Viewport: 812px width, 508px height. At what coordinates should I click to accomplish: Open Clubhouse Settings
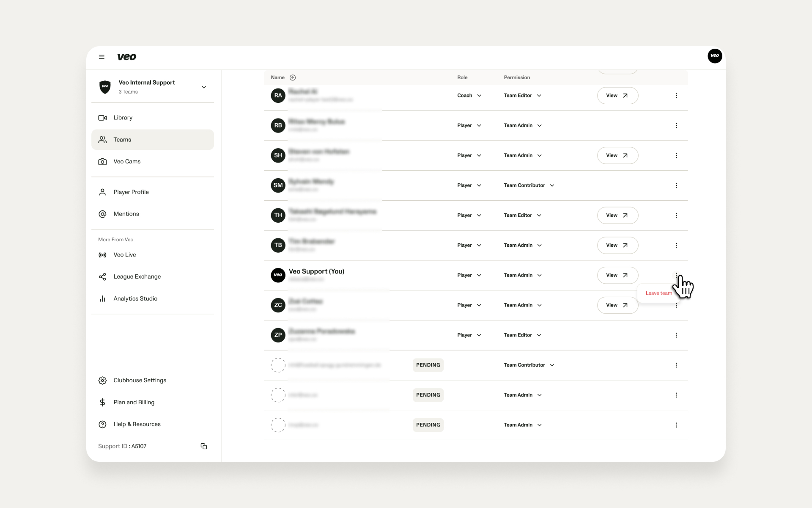tap(153, 381)
